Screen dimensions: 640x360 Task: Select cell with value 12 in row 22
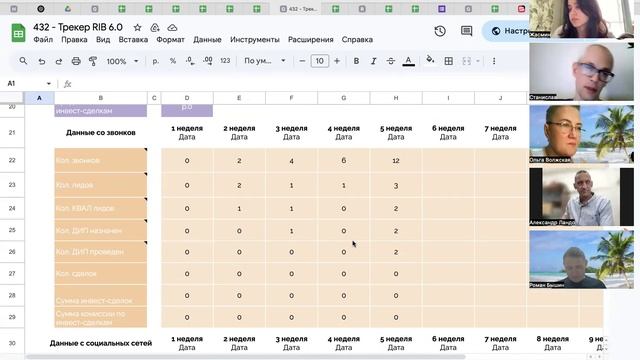click(396, 160)
